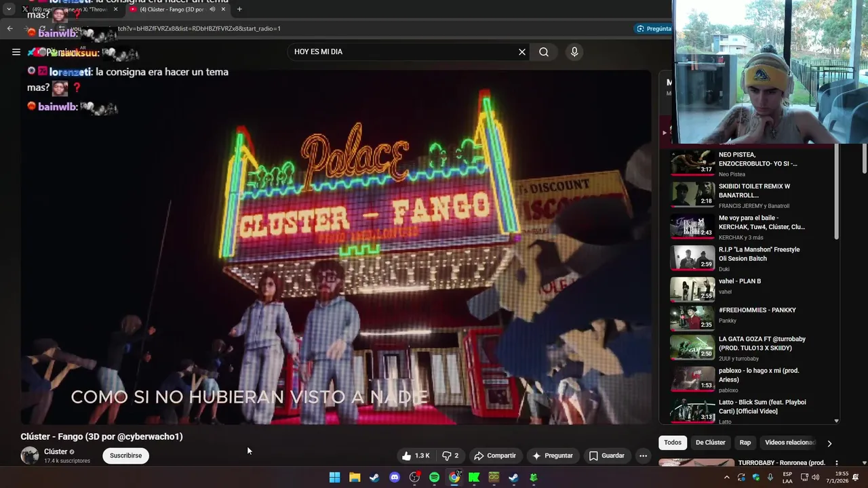The width and height of the screenshot is (868, 488).
Task: Click the tray microphone icon
Action: point(770,477)
